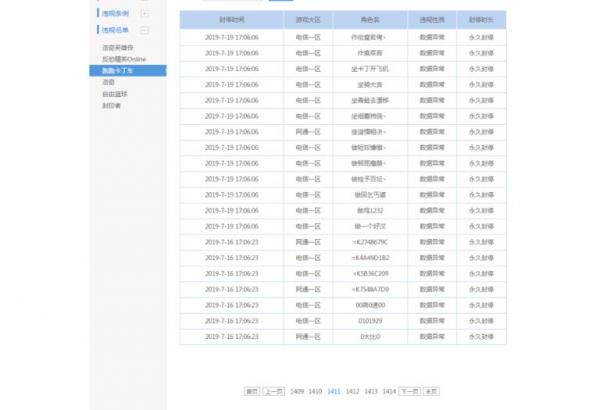Viewport: 600px width, 410px height.
Task: Open page 1413 in pagination
Action: click(x=371, y=391)
